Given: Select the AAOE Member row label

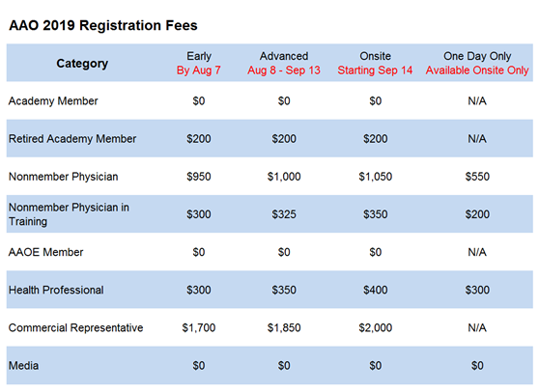Looking at the screenshot, I should pos(46,252).
